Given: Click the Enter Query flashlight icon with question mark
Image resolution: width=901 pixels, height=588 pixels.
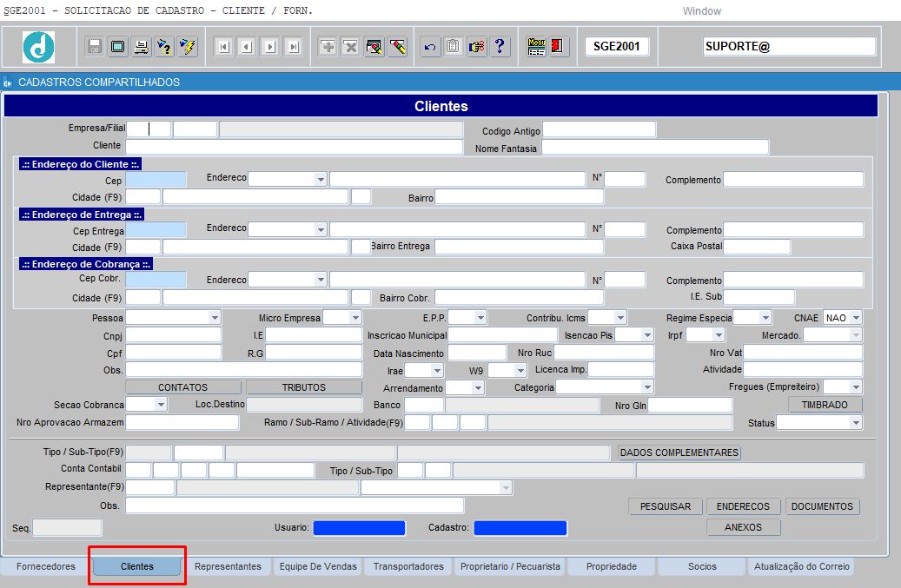Looking at the screenshot, I should pyautogui.click(x=164, y=47).
